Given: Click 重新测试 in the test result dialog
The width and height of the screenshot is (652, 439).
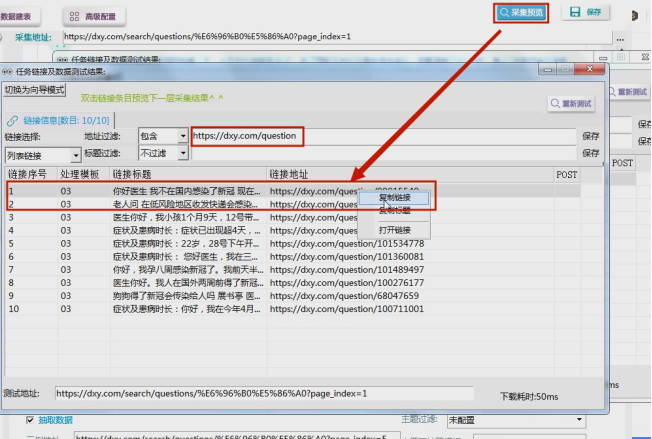Looking at the screenshot, I should click(571, 104).
